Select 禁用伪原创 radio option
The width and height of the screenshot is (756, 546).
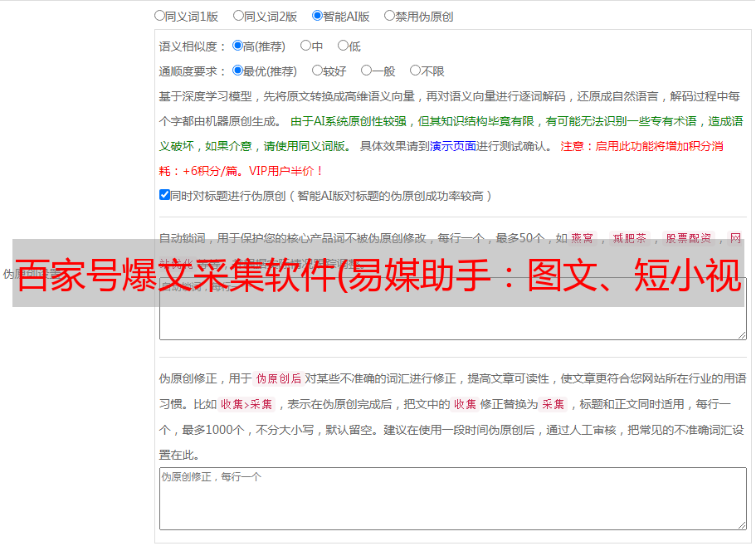(x=389, y=16)
